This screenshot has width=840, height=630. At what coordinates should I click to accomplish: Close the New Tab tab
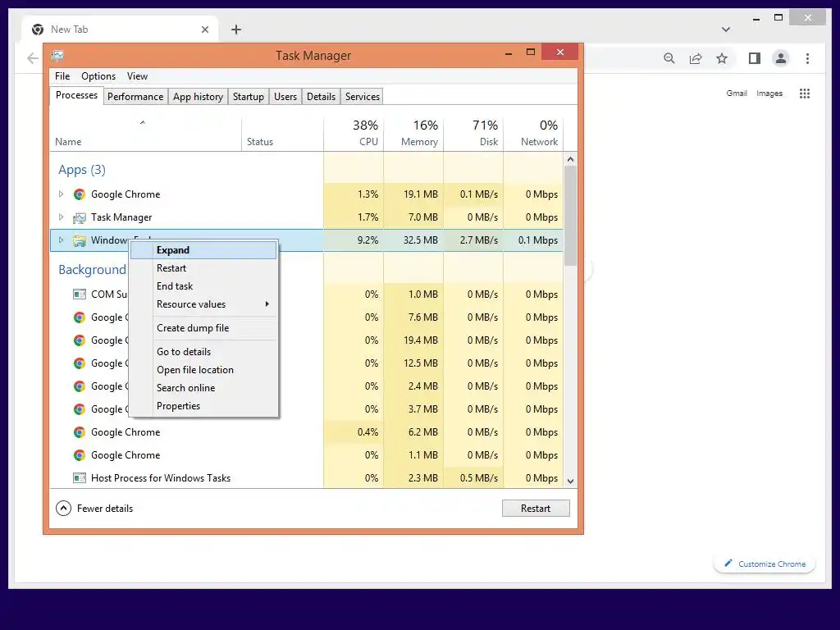point(204,30)
